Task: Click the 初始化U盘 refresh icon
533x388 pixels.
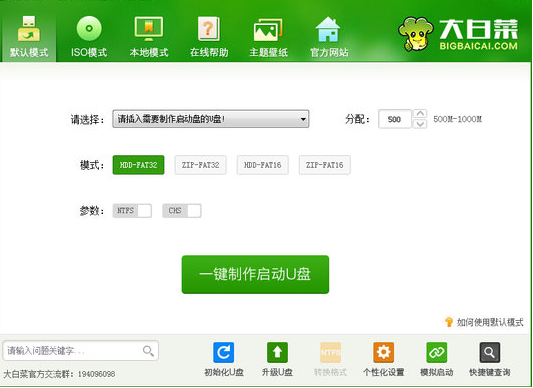Action: pos(223,352)
